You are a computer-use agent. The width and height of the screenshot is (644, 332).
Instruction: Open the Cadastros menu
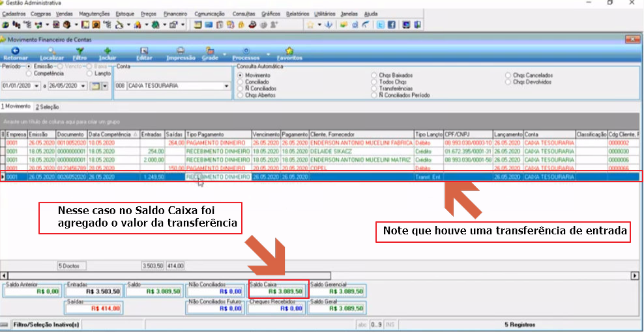click(x=14, y=14)
